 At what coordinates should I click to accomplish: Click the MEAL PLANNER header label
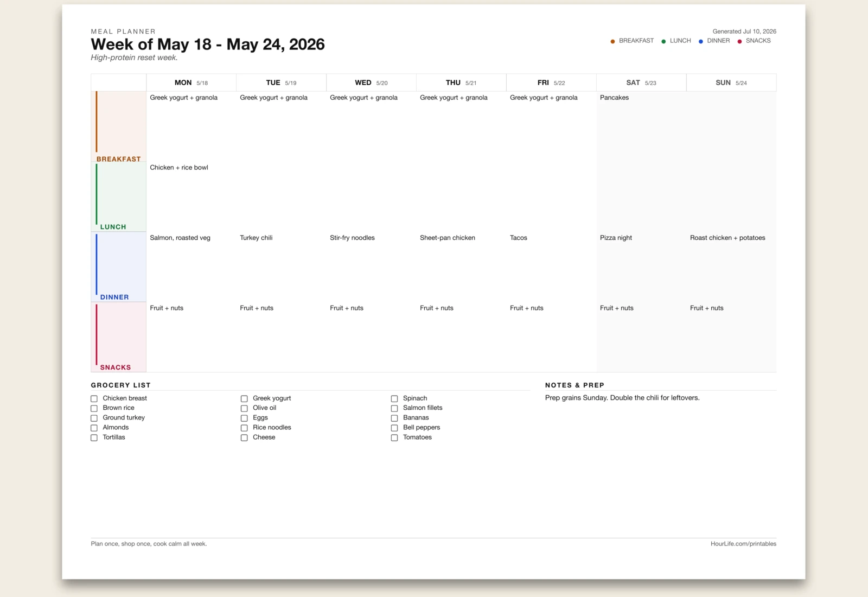coord(123,31)
